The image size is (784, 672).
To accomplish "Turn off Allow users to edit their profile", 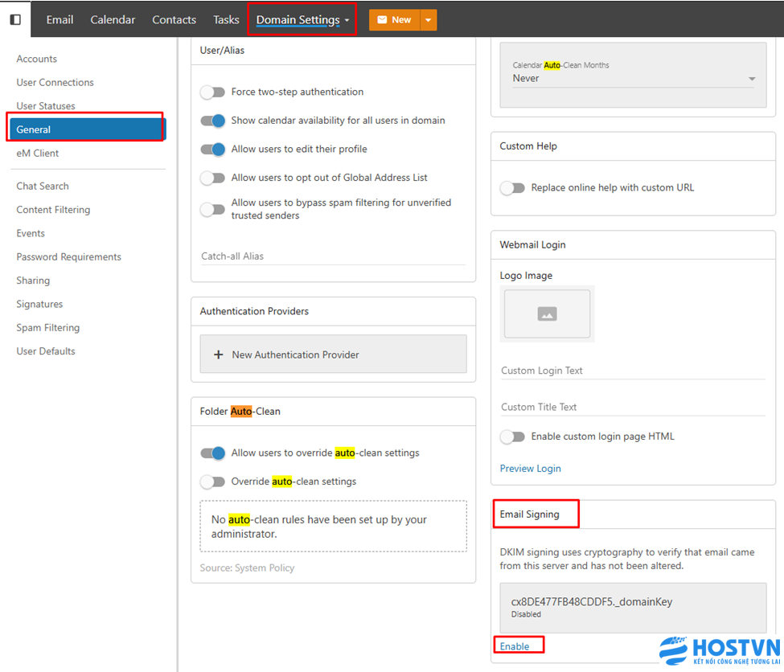I will (x=212, y=150).
